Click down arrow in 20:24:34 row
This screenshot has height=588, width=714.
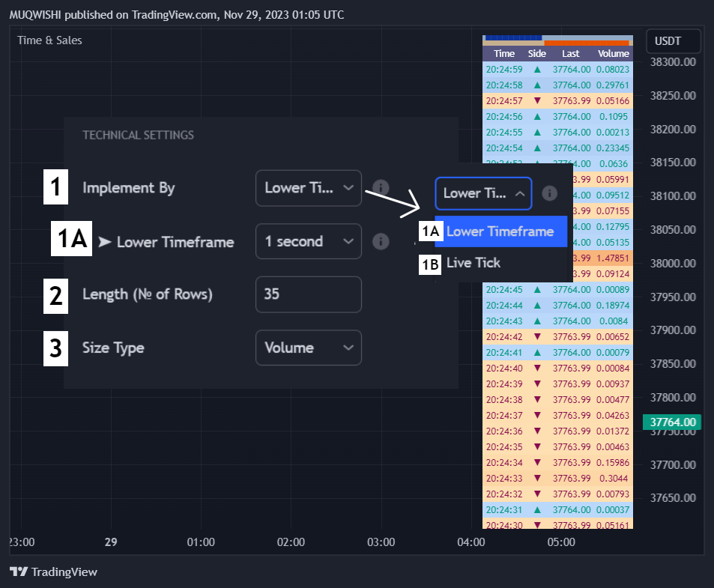click(x=537, y=462)
